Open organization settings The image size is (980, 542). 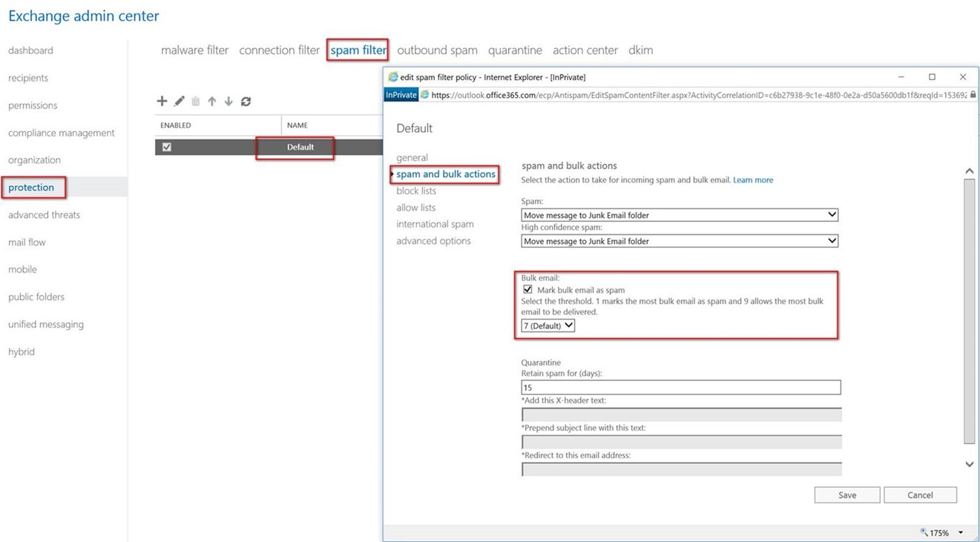click(x=34, y=160)
